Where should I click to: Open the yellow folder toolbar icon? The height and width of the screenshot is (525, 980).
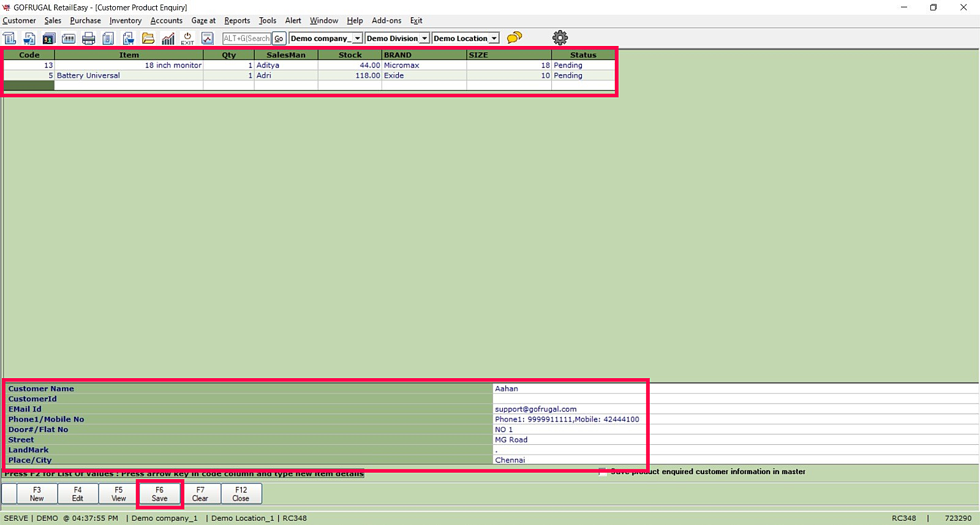pos(148,38)
